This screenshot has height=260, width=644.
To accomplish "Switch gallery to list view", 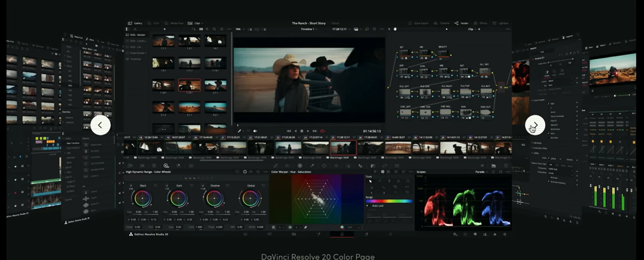I will click(x=207, y=29).
